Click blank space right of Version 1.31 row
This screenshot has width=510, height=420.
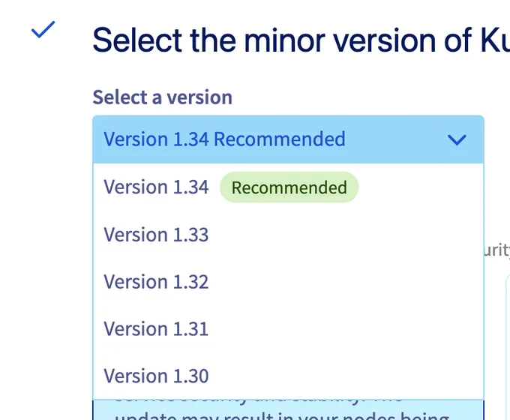345,329
